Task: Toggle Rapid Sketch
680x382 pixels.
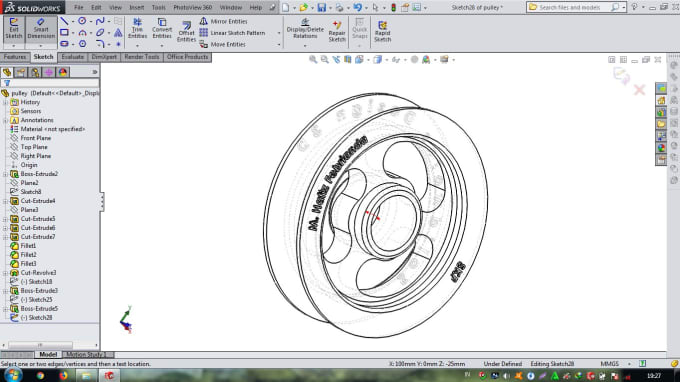Action: [x=382, y=31]
